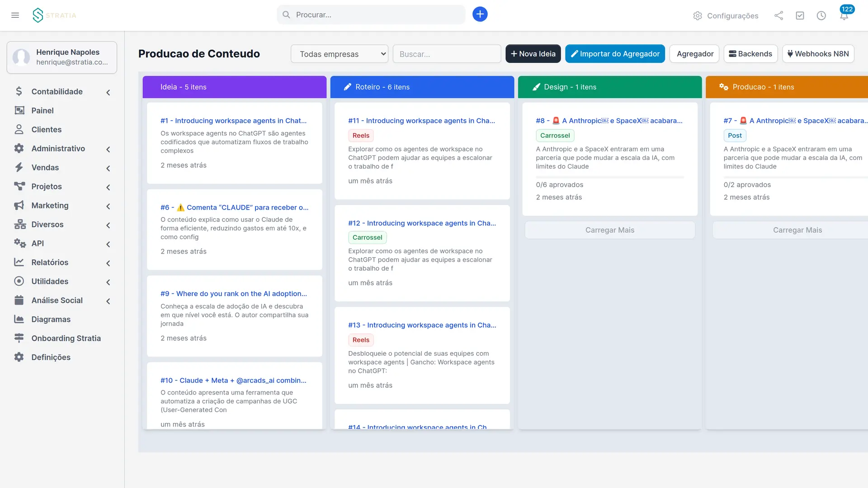Focus the Buscar input field
This screenshot has height=488, width=868.
447,54
